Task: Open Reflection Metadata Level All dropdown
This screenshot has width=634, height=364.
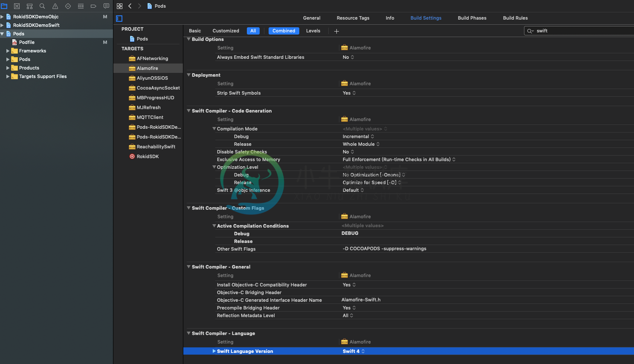Action: point(348,315)
